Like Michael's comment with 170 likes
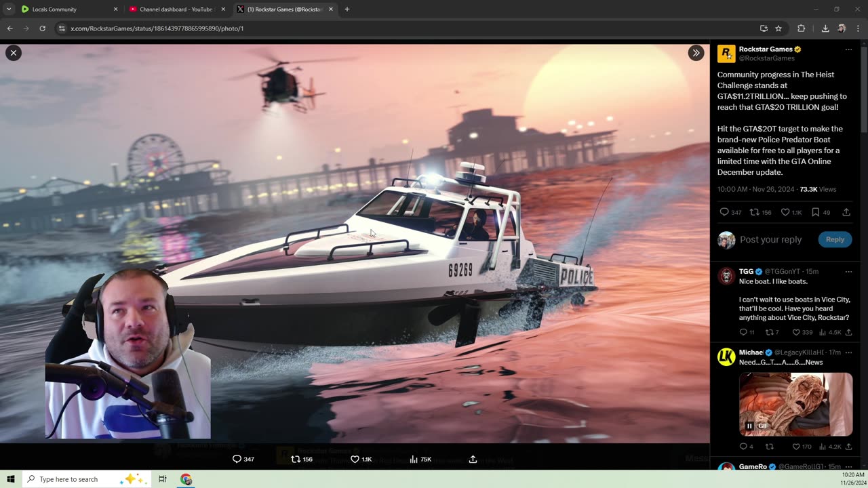The width and height of the screenshot is (868, 488). (802, 447)
